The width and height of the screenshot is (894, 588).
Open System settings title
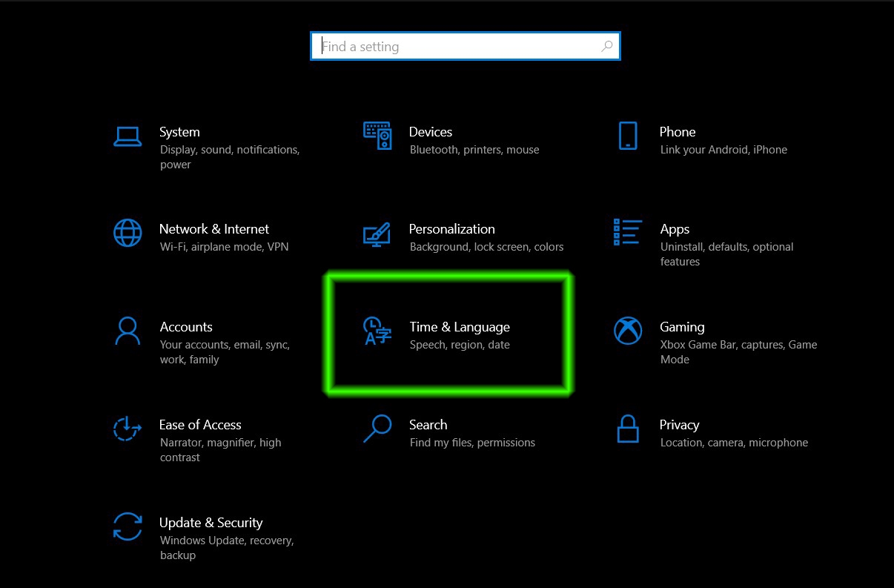[x=179, y=132]
